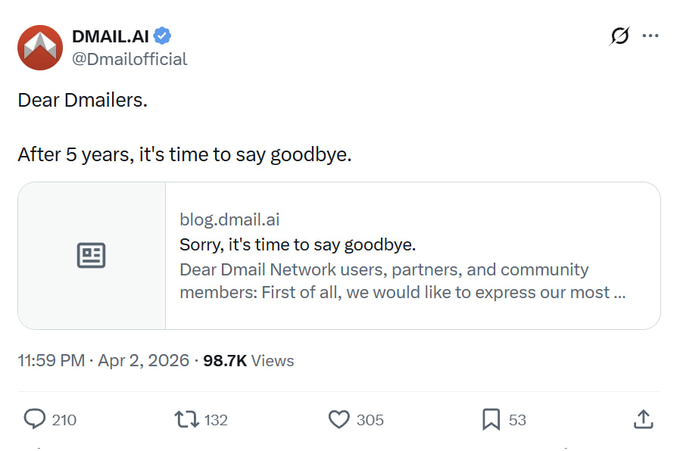680x451 pixels.
Task: Click the 98.7K Views count
Action: pyautogui.click(x=248, y=361)
